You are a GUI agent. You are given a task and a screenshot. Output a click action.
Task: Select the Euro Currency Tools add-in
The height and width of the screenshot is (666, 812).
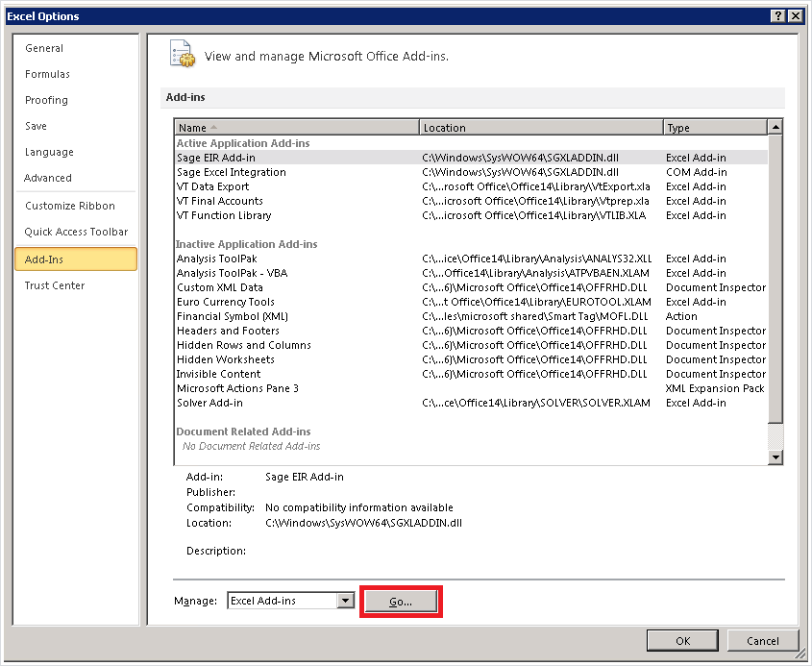tap(471, 302)
